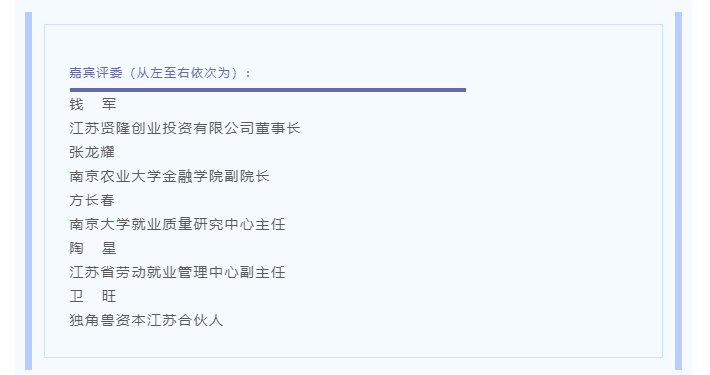Click the right blue vertical border bar
The height and width of the screenshot is (375, 710).
678,191
